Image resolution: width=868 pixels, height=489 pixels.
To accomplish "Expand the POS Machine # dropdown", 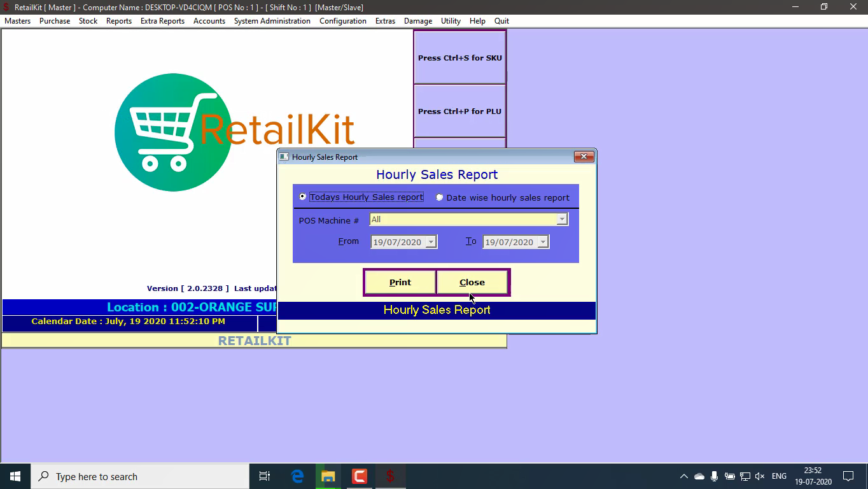I will coord(561,219).
